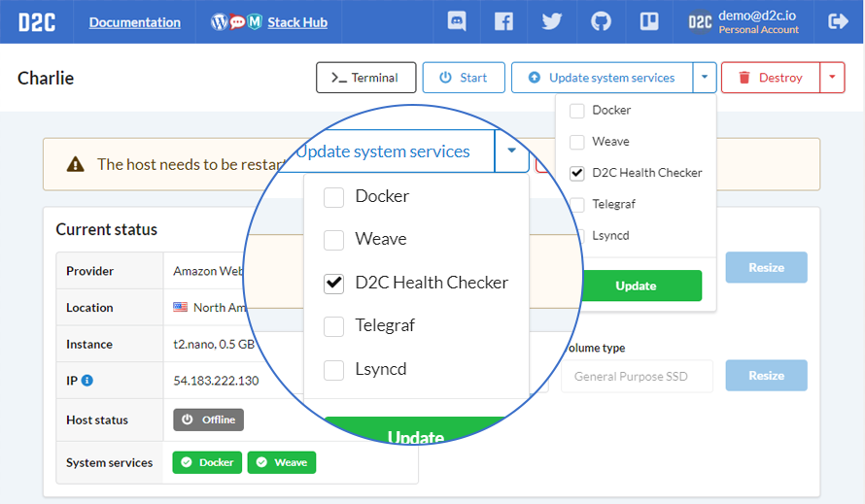Image resolution: width=865 pixels, height=504 pixels.
Task: Expand the caret next to the Destroy button
Action: pyautogui.click(x=833, y=78)
